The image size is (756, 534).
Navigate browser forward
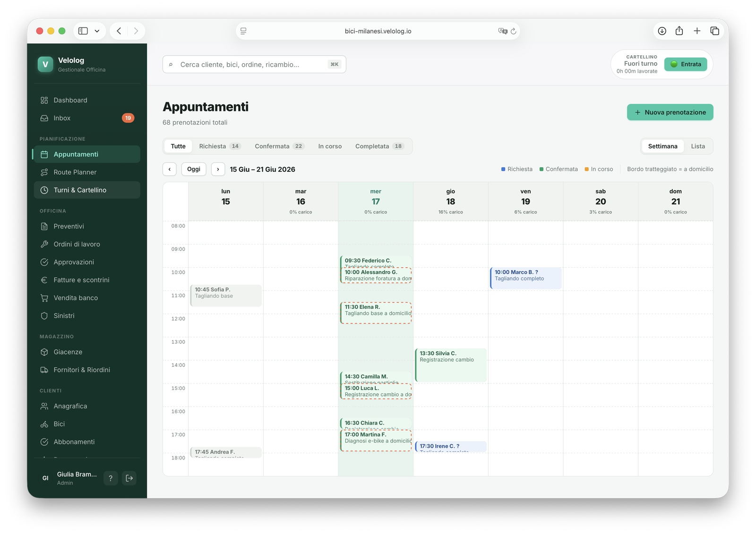pyautogui.click(x=136, y=31)
